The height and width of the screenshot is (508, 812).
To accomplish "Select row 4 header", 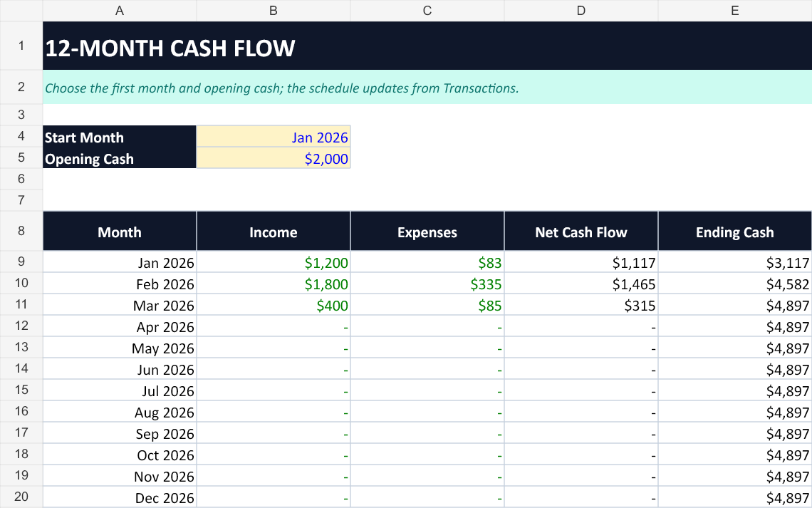I will tap(21, 136).
